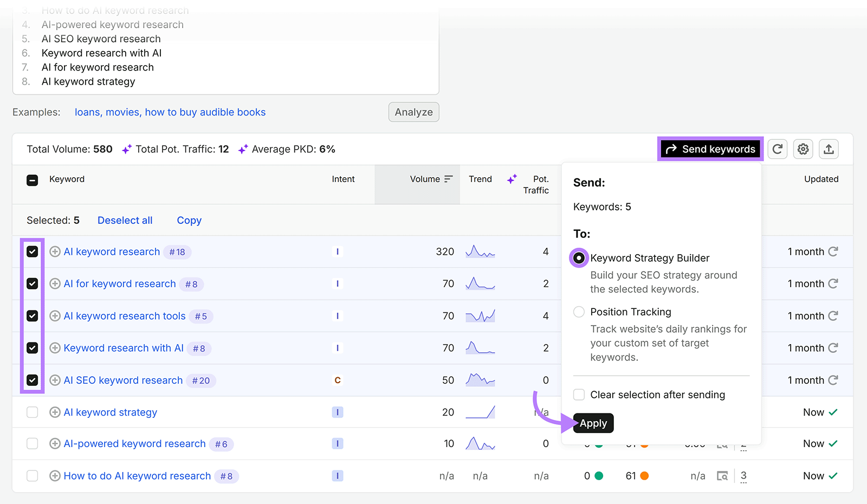Open AI keyword research tools link
This screenshot has height=504, width=867.
(125, 316)
